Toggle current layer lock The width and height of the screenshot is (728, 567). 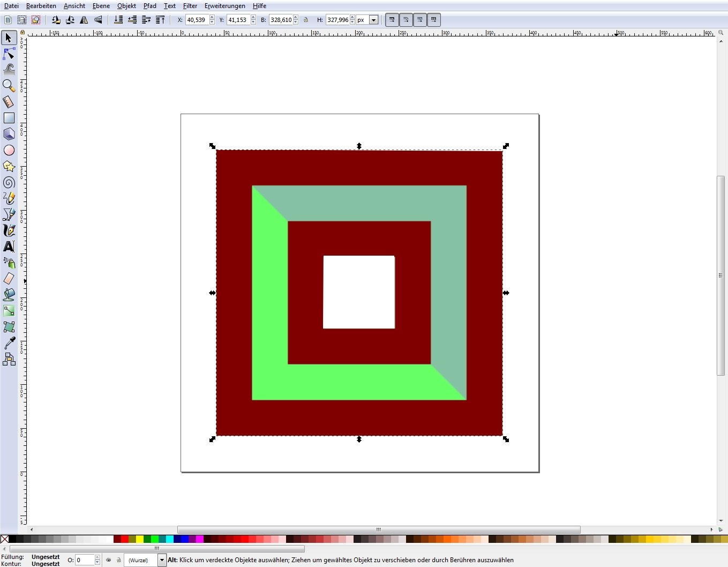pyautogui.click(x=119, y=560)
